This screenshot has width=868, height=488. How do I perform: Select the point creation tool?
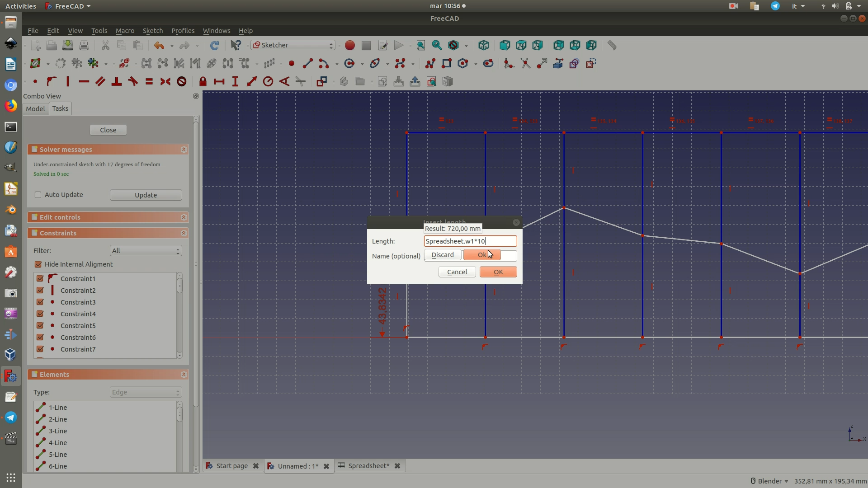click(x=292, y=64)
